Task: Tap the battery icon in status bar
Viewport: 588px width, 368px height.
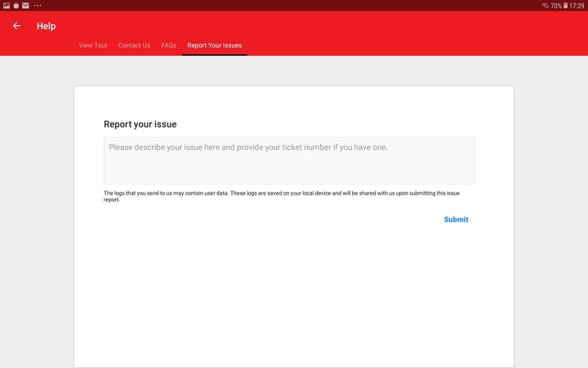Action: pyautogui.click(x=565, y=5)
